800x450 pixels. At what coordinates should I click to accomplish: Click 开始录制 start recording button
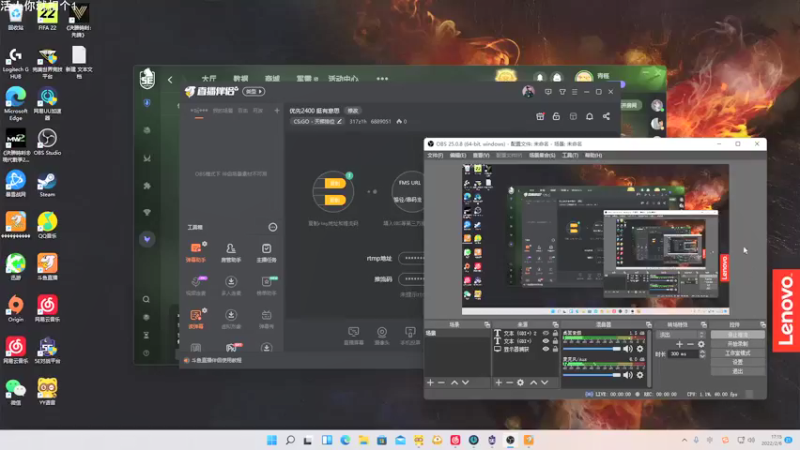pos(737,344)
